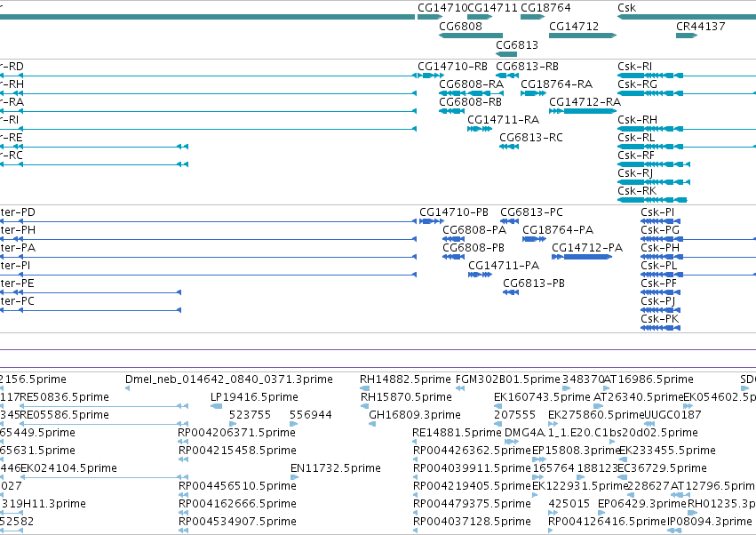Click cDNA label RP004206371.5prime
This screenshot has width=756, height=535.
[x=236, y=433]
